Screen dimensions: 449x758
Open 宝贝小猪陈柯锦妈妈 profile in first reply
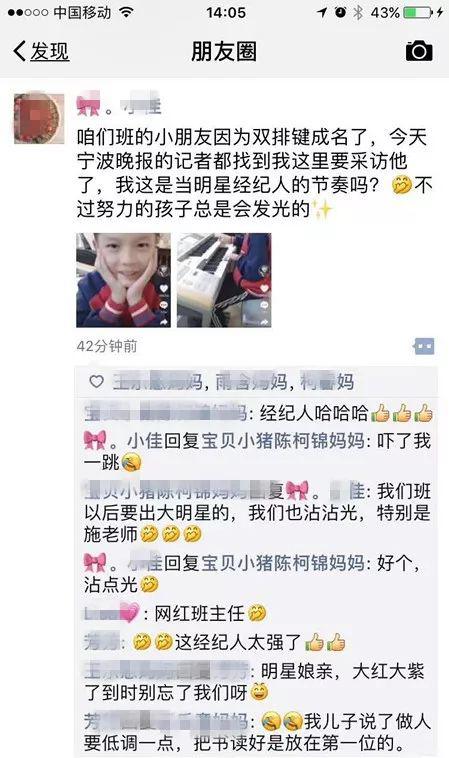(283, 441)
